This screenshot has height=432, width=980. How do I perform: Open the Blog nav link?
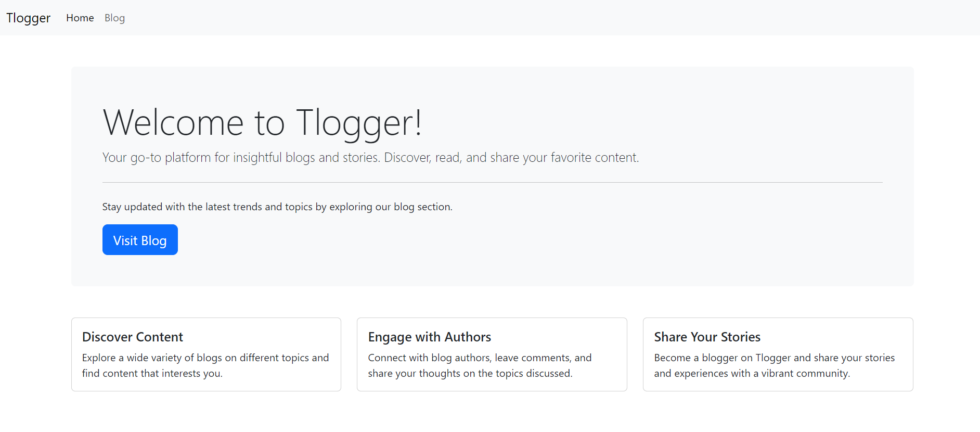114,18
